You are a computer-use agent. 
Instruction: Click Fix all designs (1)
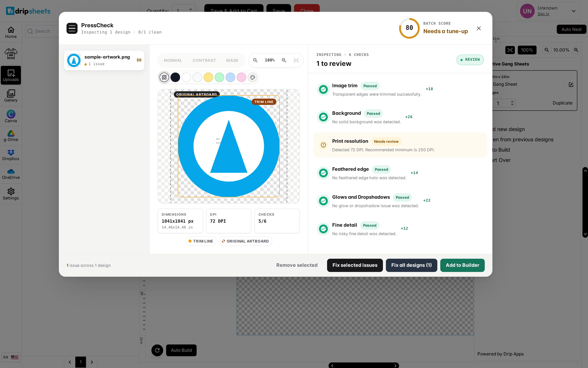coord(411,265)
